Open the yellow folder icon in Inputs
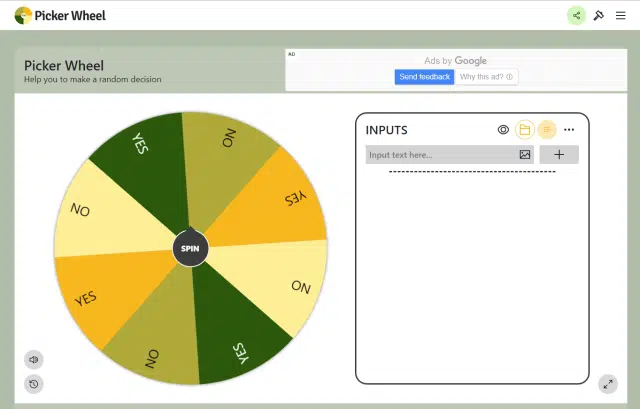The width and height of the screenshot is (640, 409). 525,130
